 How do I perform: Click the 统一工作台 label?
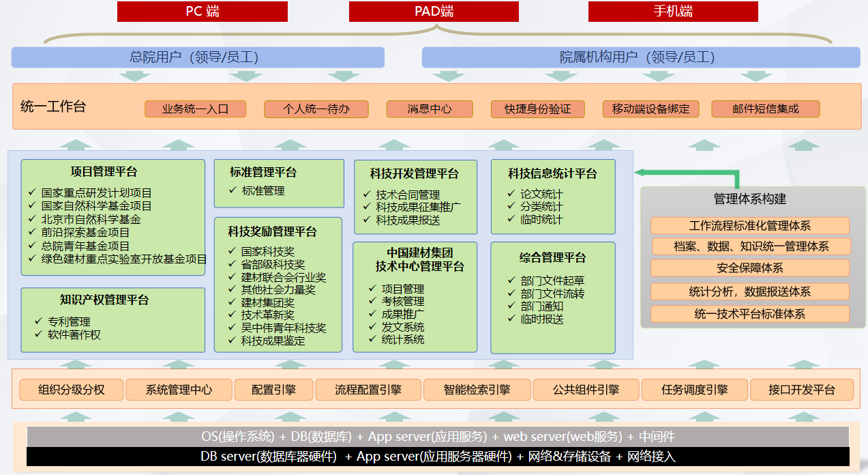click(x=54, y=106)
